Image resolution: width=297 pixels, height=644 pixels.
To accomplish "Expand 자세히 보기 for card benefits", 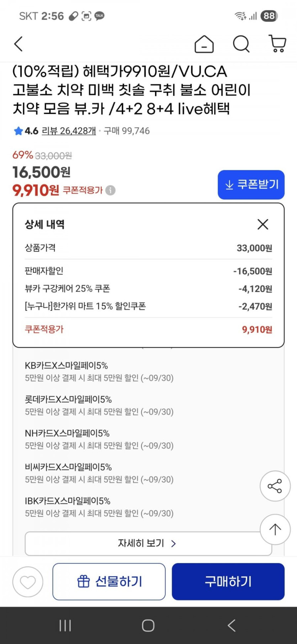I will coord(148,543).
